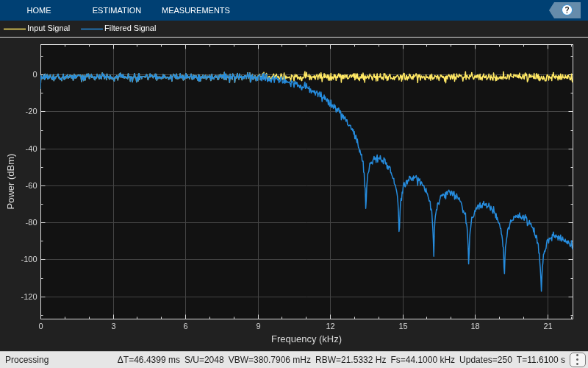Viewport: 588px width, 368px height.
Task: Select the MEASUREMENTS tab
Action: tap(196, 10)
